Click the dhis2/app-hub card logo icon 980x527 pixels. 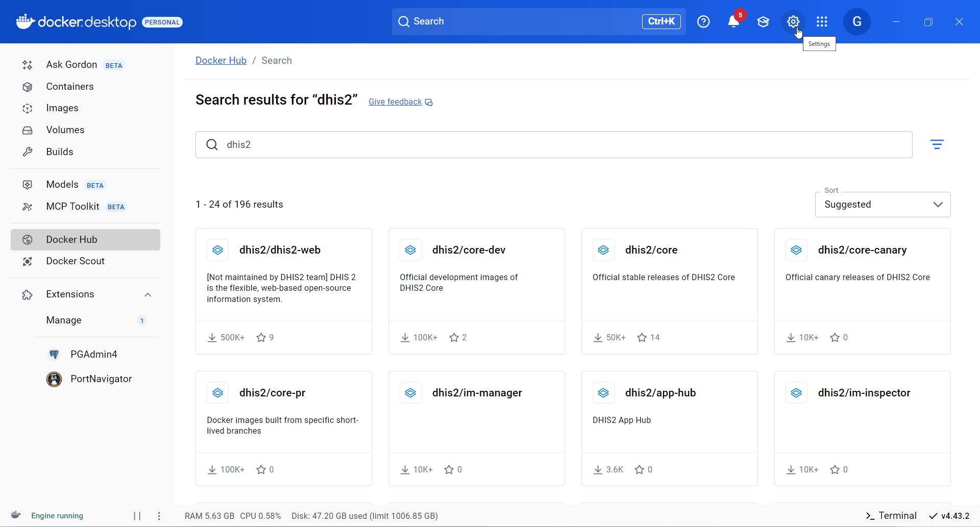coord(603,393)
